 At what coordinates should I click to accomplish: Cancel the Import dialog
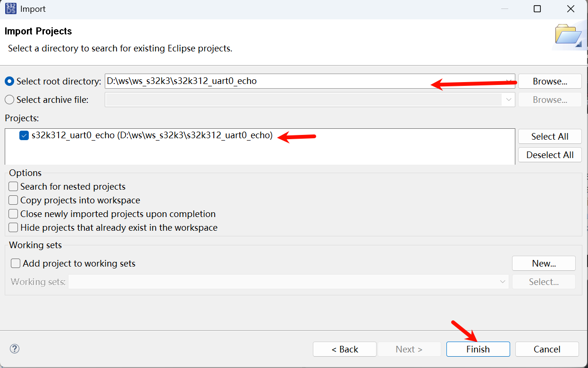(x=547, y=349)
